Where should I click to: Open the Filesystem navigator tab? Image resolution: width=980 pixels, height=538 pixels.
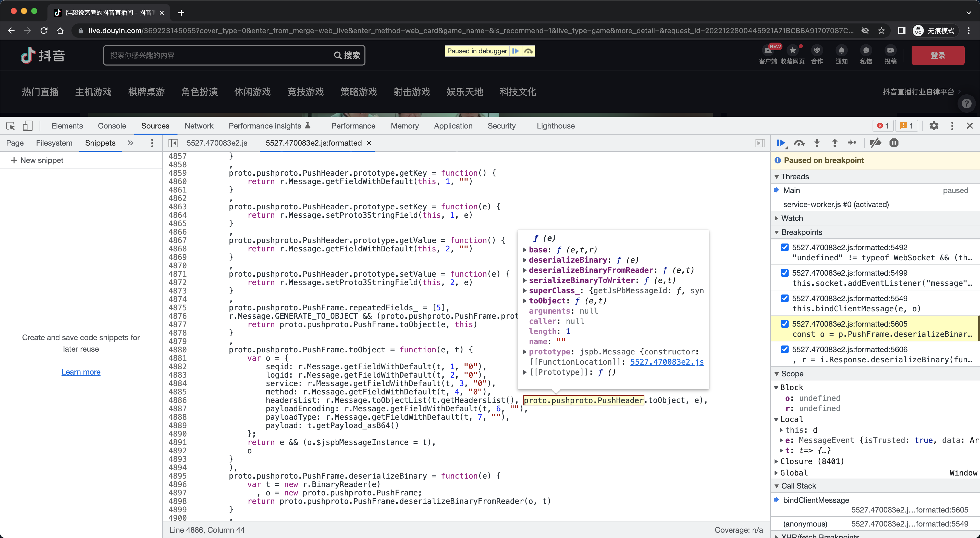point(54,143)
